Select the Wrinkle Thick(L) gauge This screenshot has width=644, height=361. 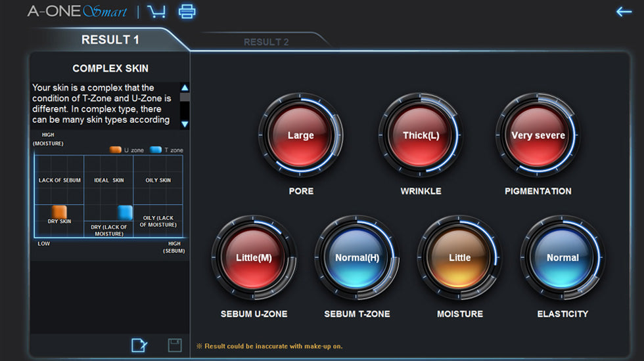pos(421,136)
